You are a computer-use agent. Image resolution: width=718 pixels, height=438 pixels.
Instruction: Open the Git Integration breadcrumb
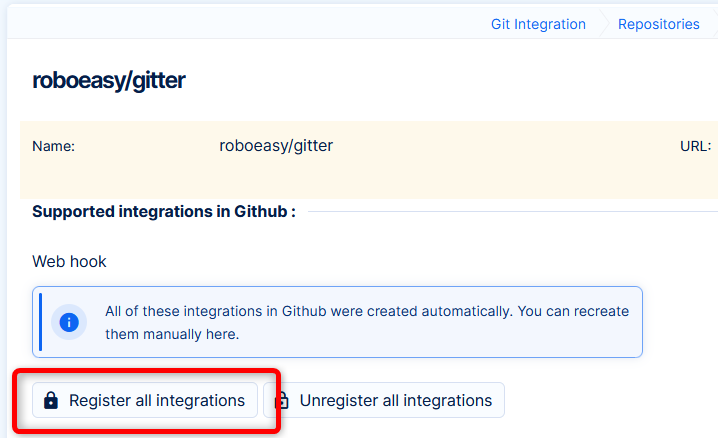(538, 24)
